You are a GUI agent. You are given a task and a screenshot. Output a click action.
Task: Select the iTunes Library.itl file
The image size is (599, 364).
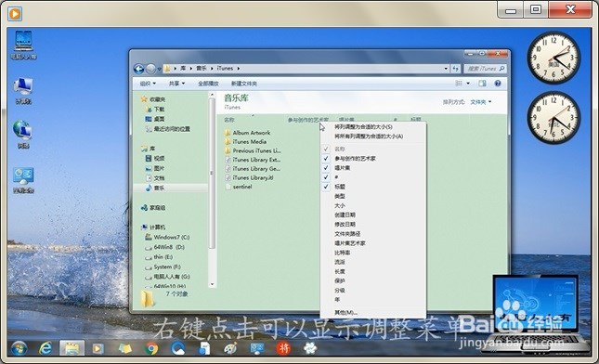coord(249,178)
